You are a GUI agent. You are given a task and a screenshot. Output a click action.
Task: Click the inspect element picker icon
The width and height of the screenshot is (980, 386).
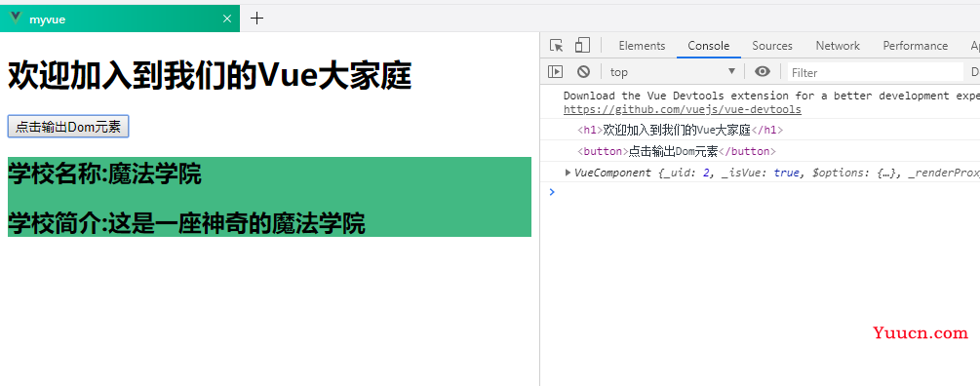pyautogui.click(x=556, y=46)
